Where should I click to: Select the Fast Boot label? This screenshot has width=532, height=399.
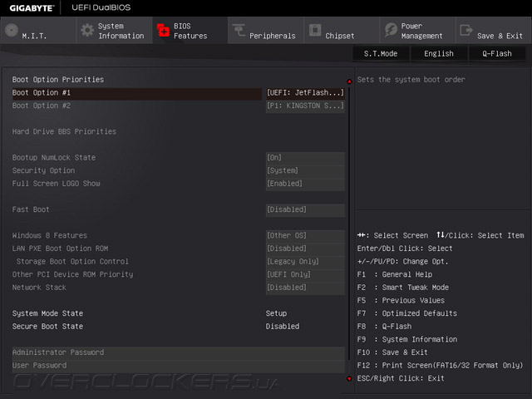tap(31, 209)
